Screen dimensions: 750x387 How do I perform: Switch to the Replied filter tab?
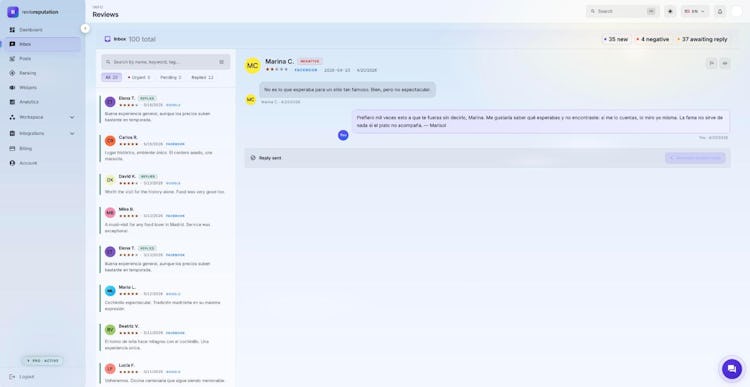(x=202, y=77)
